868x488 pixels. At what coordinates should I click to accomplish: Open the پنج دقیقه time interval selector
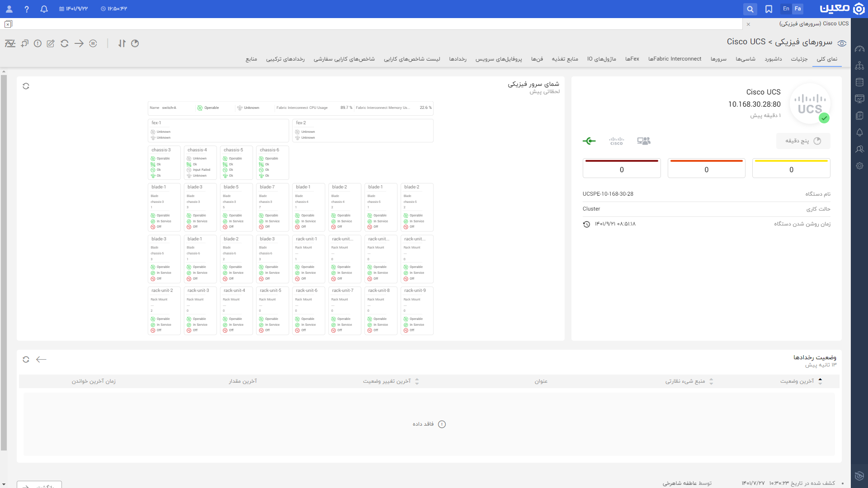[x=803, y=141]
